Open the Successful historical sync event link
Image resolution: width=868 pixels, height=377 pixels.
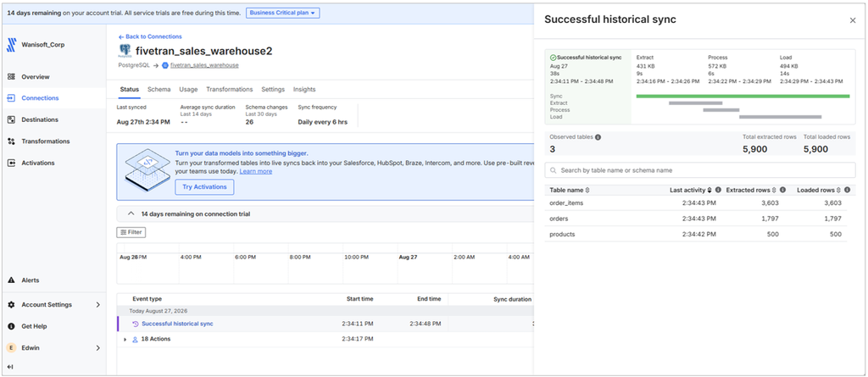click(177, 324)
